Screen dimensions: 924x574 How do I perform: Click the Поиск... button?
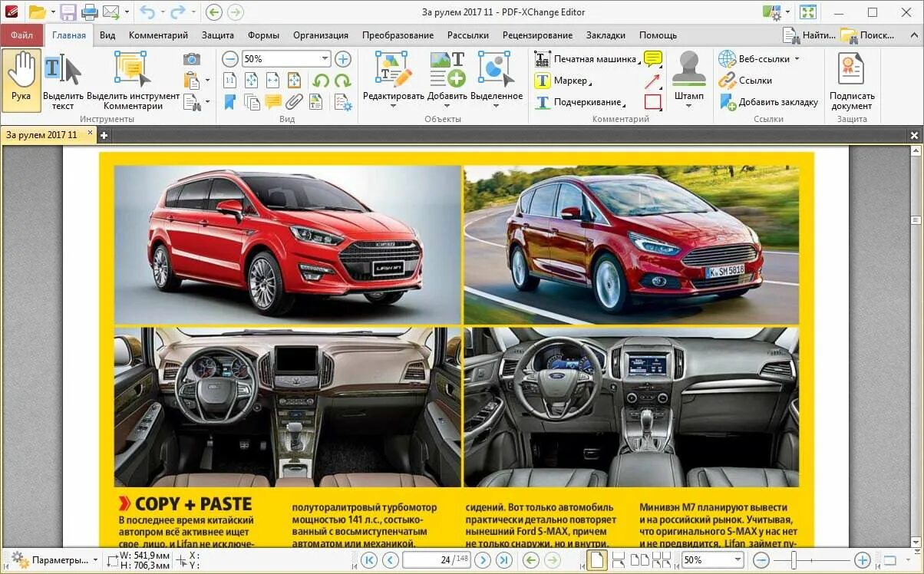point(867,35)
